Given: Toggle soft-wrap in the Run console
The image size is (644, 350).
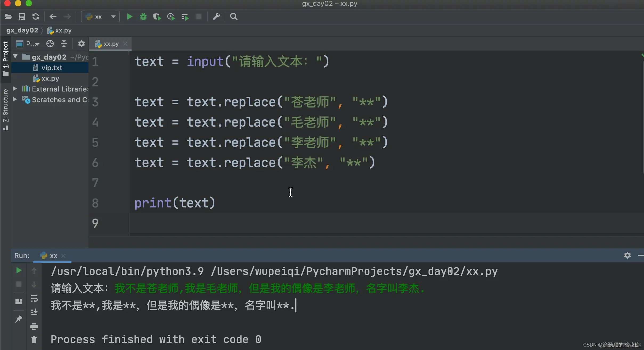Looking at the screenshot, I should [34, 298].
